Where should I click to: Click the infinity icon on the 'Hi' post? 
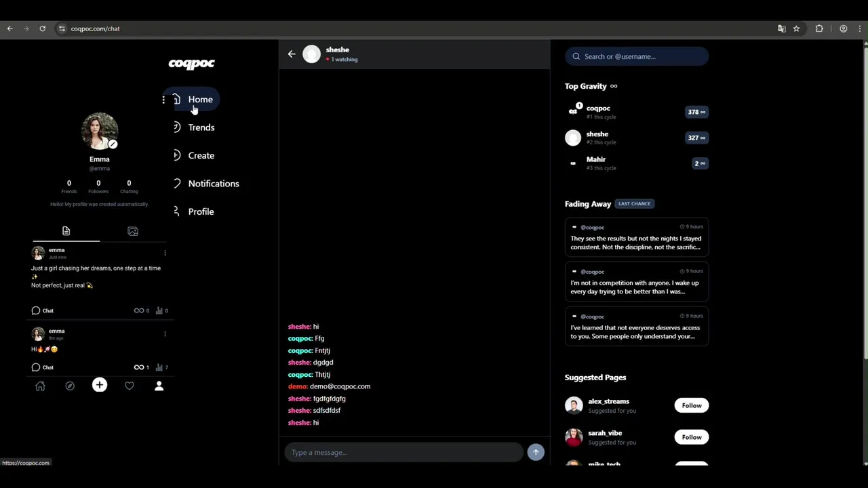coord(138,367)
